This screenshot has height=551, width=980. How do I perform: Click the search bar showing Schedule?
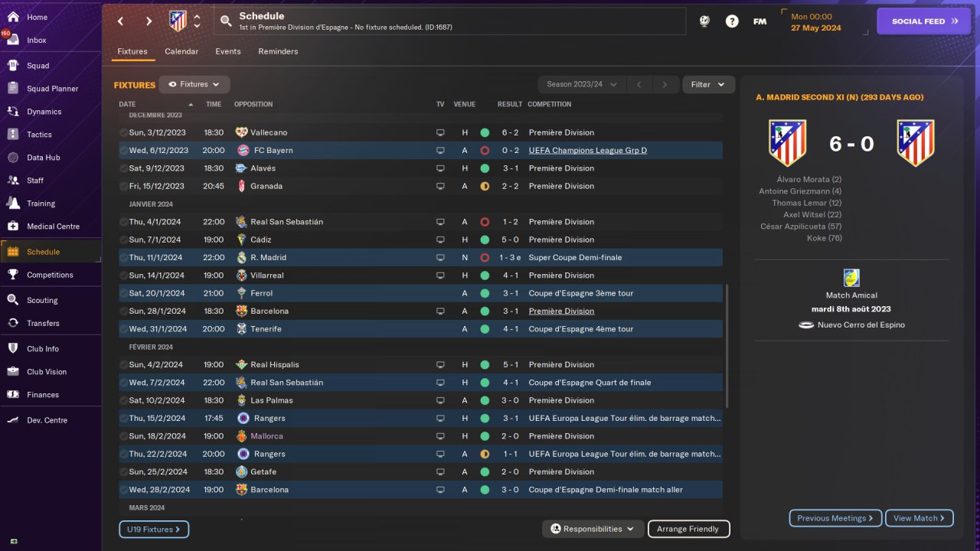click(449, 21)
